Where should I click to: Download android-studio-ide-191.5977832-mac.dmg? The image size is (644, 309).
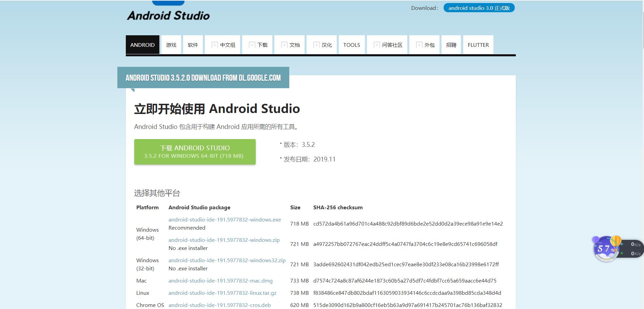click(x=220, y=281)
